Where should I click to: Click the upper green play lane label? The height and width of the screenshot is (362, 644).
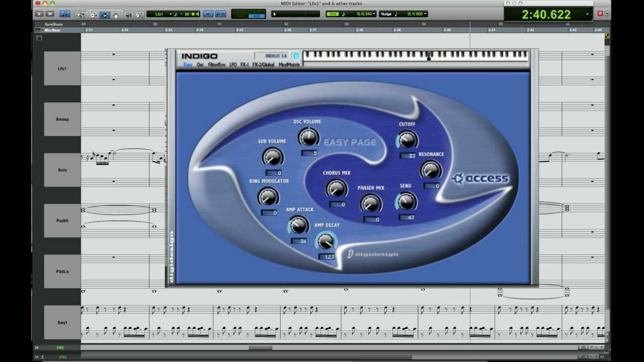click(x=60, y=347)
